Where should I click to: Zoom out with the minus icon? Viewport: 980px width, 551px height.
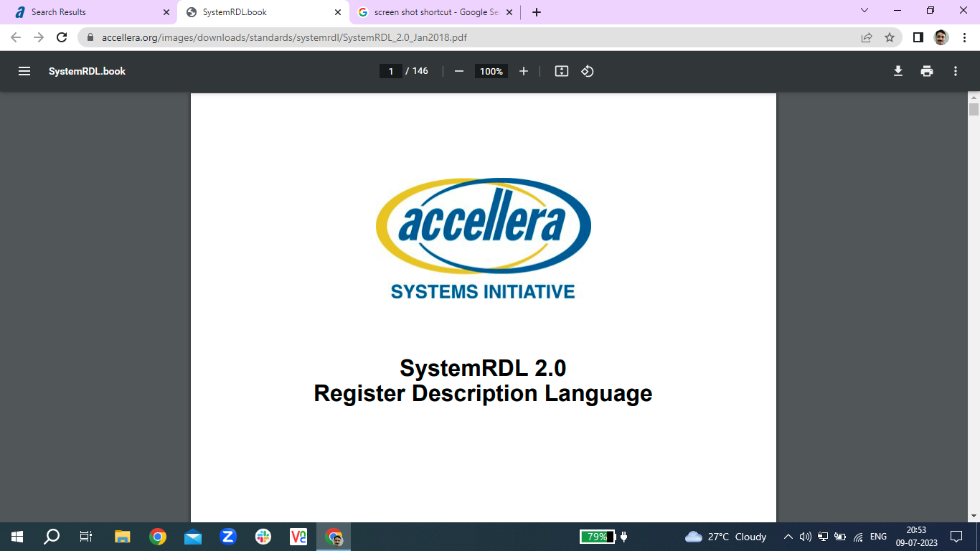click(x=459, y=71)
